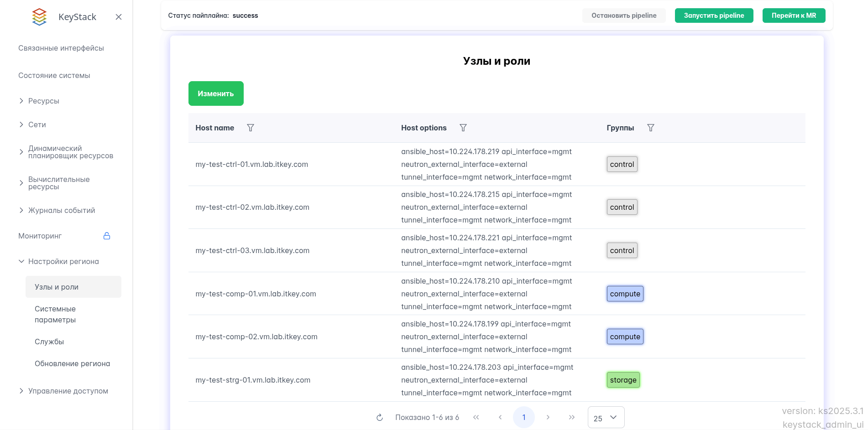Open the rows-per-page dropdown showing 25
The width and height of the screenshot is (868, 430).
[606, 417]
